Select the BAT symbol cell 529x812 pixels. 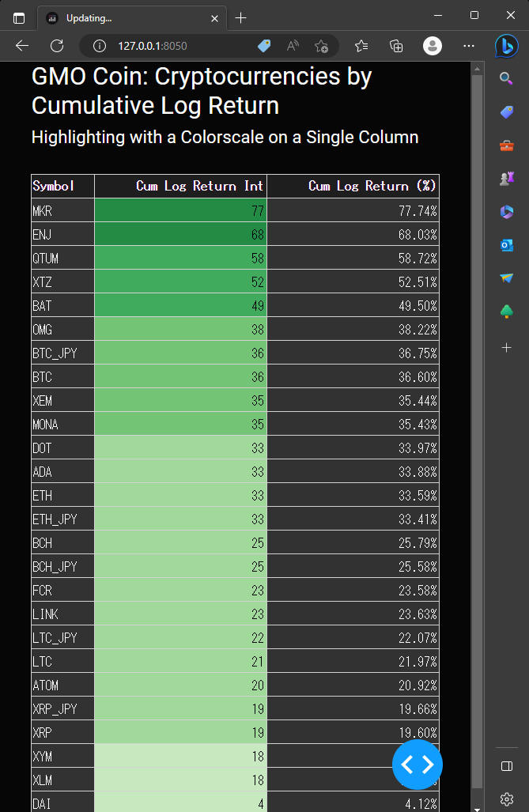pyautogui.click(x=62, y=305)
